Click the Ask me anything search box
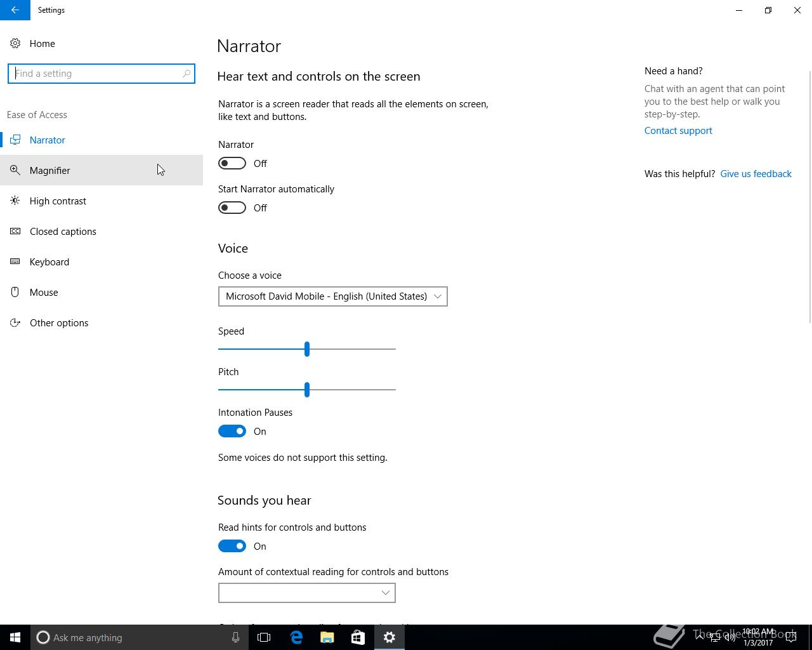The width and height of the screenshot is (812, 650). pyautogui.click(x=138, y=637)
